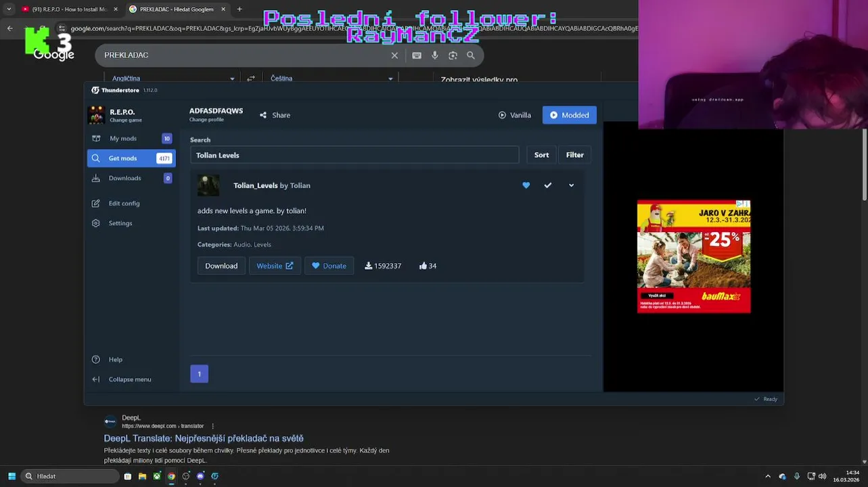Click the Ready status indicator
The height and width of the screenshot is (487, 868).
click(x=767, y=399)
